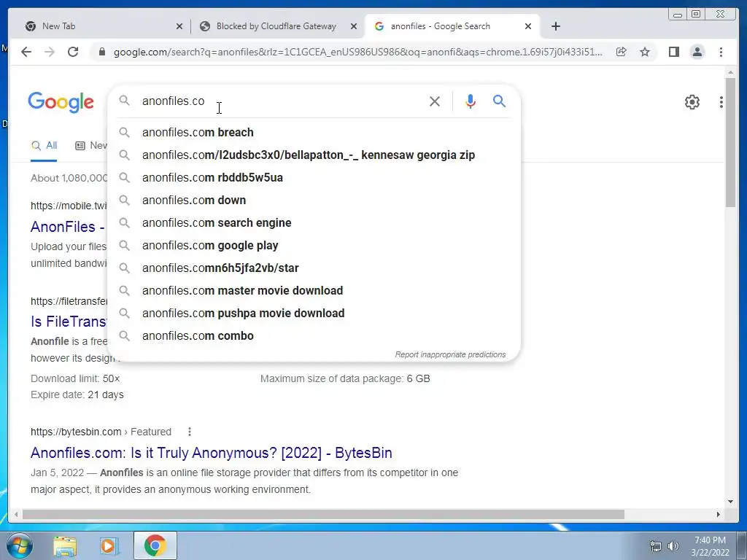Image resolution: width=747 pixels, height=560 pixels.
Task: Select suggestion anonfiles.comn6h5jfa2vb/star
Action: [314, 268]
